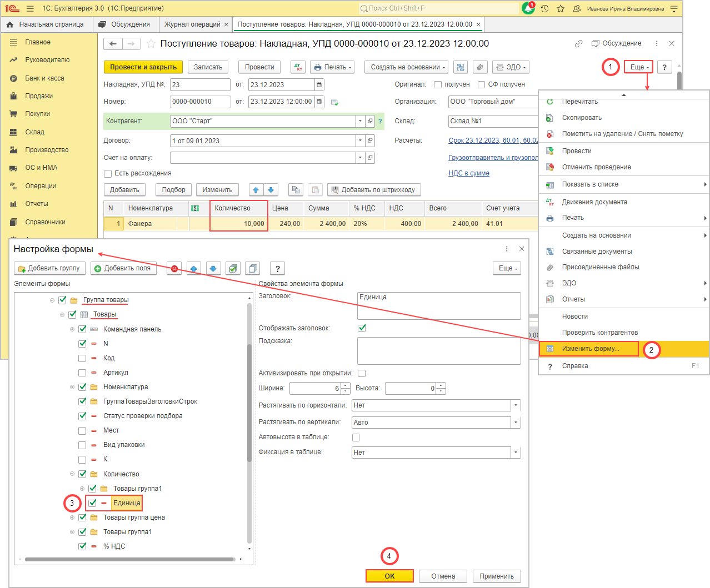
Task: Copy link to document chain icon
Action: pyautogui.click(x=578, y=43)
